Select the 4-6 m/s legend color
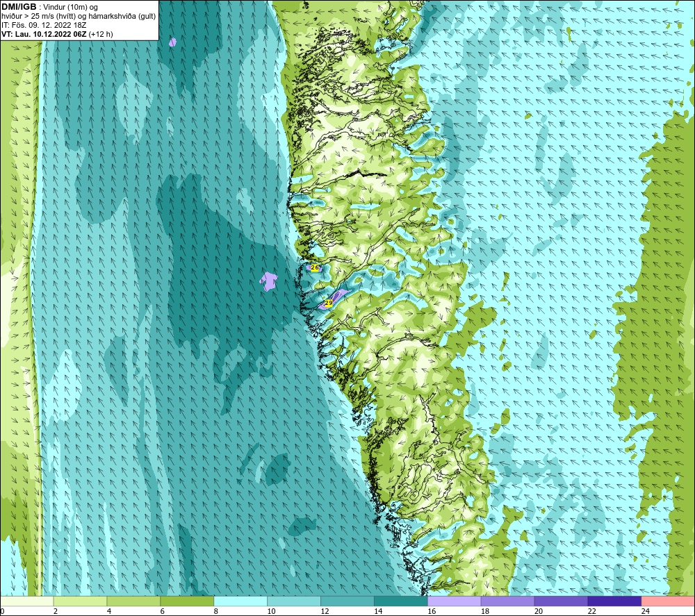Image resolution: width=695 pixels, height=616 pixels. (133, 601)
